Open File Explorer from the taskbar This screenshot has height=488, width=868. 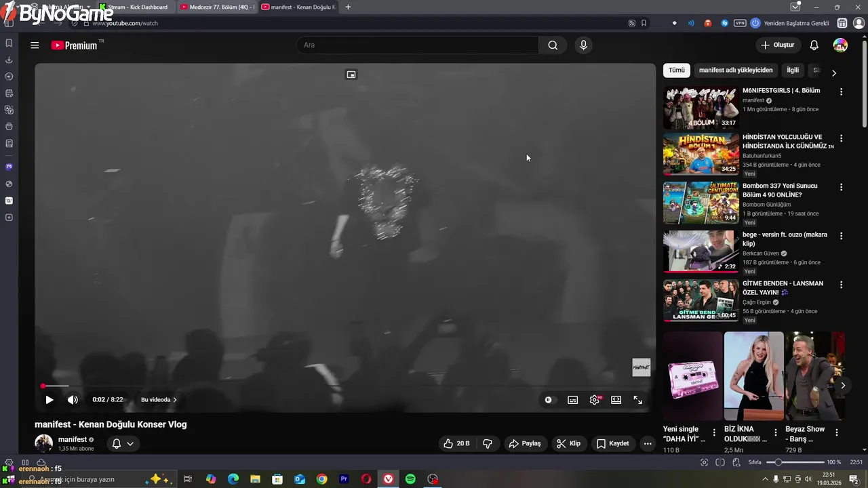pos(255,479)
